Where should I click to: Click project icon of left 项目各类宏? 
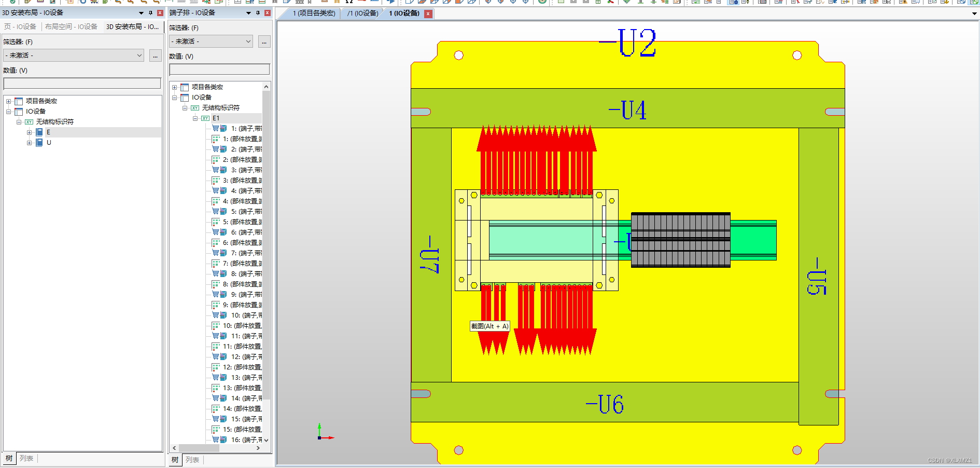tap(19, 101)
